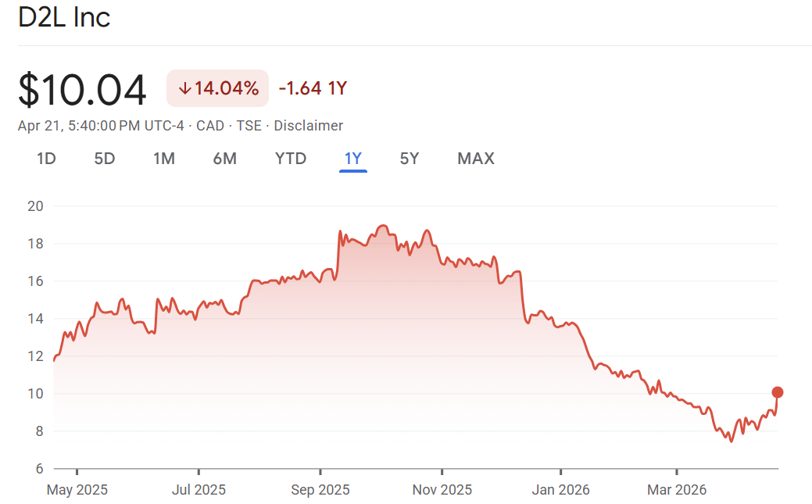Select the YTD tab
Image resolution: width=812 pixels, height=504 pixels.
291,159
